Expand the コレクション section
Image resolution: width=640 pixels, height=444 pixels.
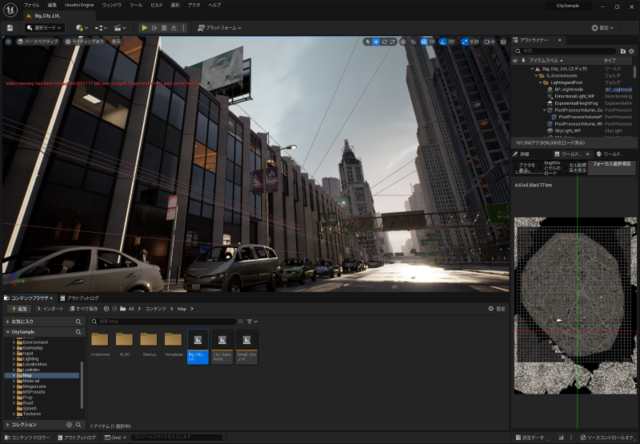(x=8, y=425)
